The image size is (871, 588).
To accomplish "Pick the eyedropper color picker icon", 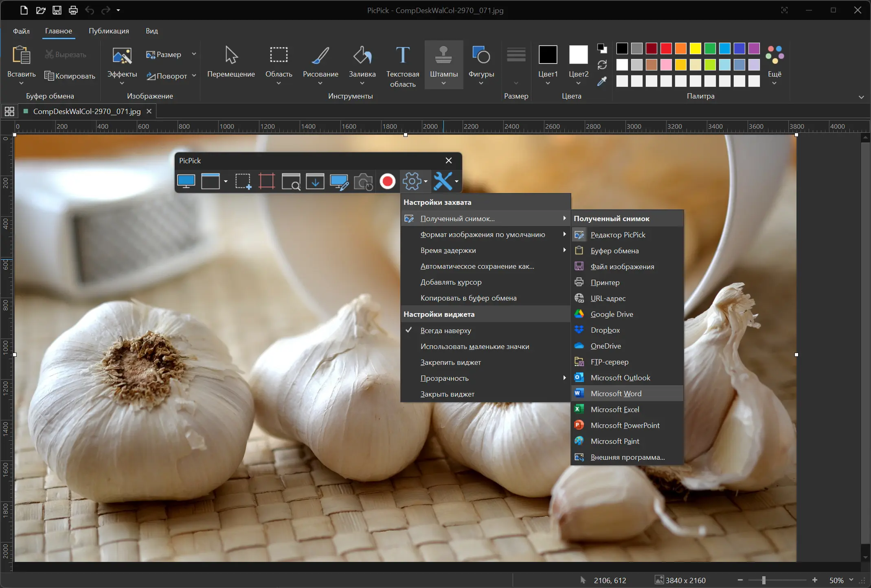I will 602,81.
